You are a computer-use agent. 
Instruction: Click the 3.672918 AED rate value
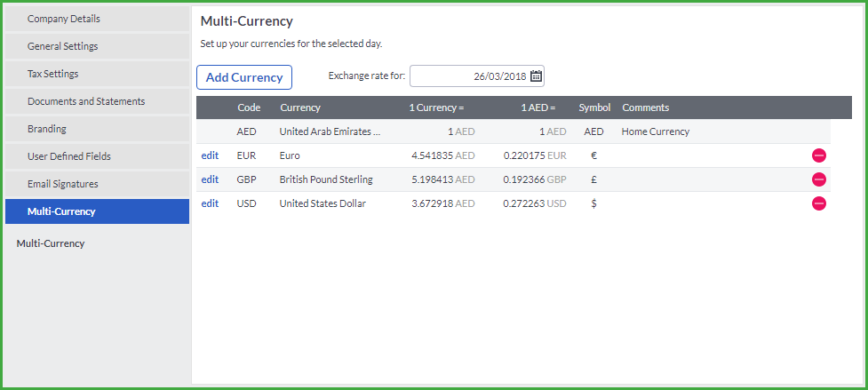pos(443,203)
